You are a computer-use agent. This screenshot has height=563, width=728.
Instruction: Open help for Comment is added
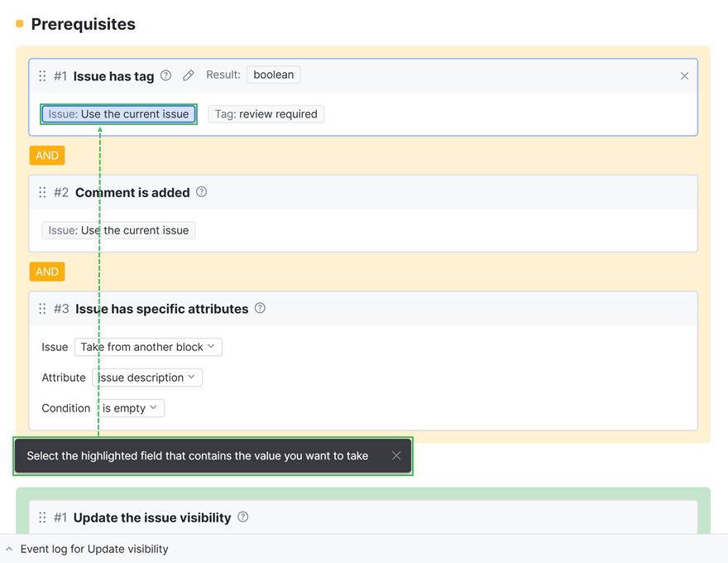point(201,192)
